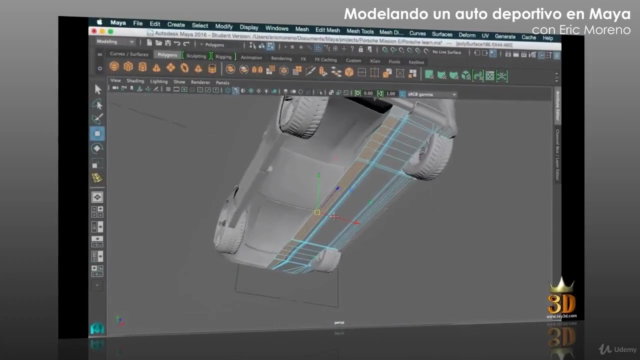Click the Save Scene disk icon

[168, 43]
